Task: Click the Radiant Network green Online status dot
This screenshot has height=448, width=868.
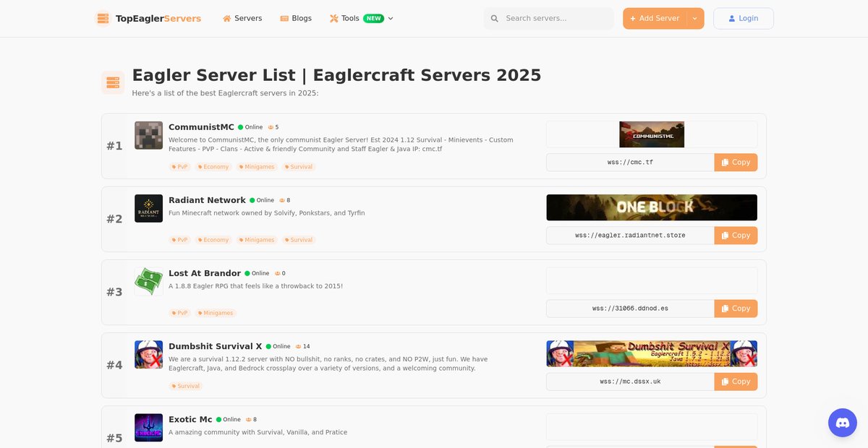Action: click(252, 200)
